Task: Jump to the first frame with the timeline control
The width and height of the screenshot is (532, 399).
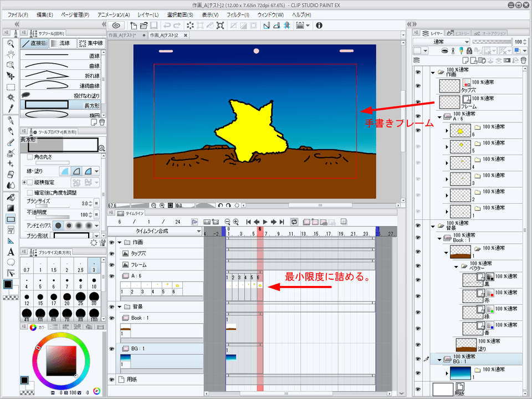Action: tap(248, 222)
